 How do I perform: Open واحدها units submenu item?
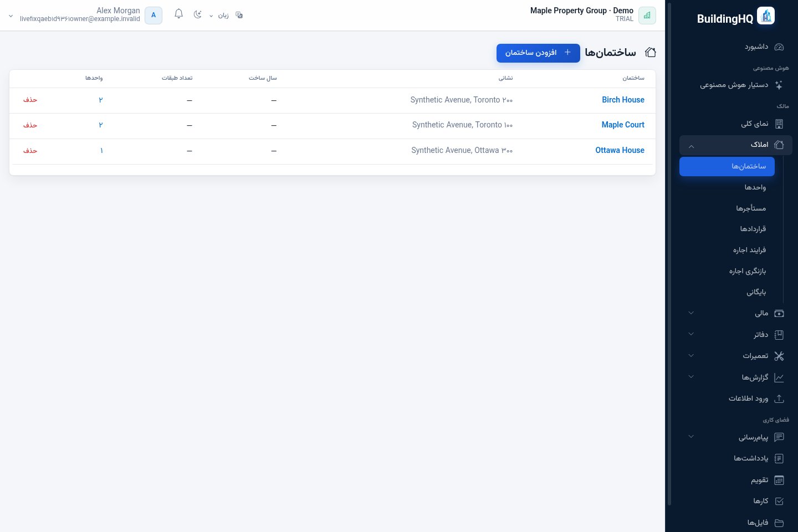pyautogui.click(x=755, y=187)
